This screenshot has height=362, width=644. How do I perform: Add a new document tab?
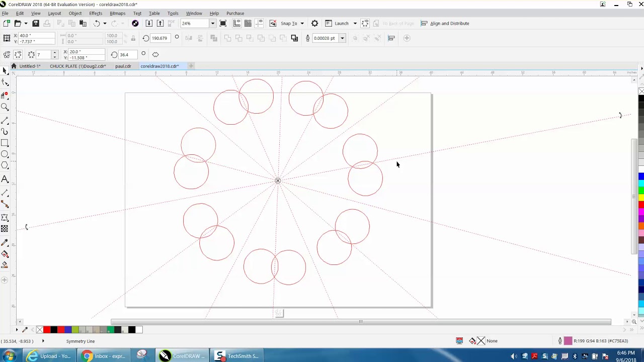tap(191, 66)
